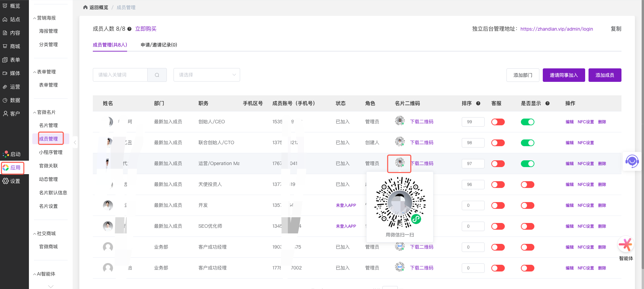Click the search magnifier icon button
This screenshot has width=644, height=289.
tap(157, 75)
